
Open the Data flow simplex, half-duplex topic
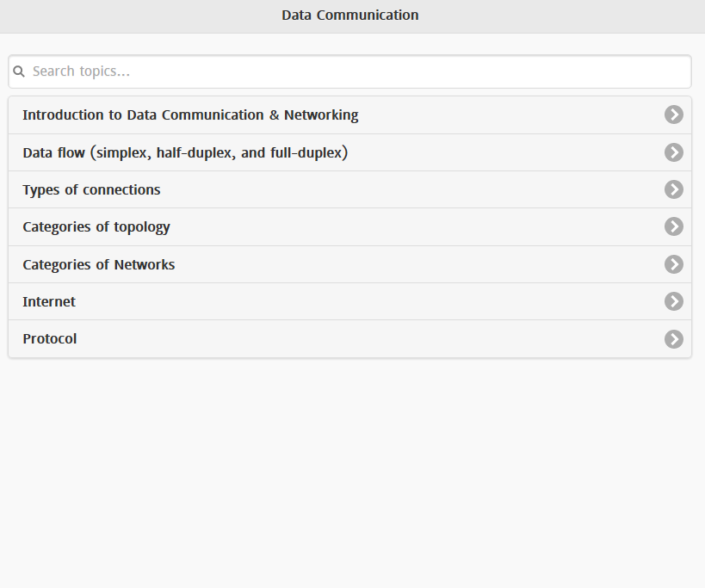(x=185, y=153)
